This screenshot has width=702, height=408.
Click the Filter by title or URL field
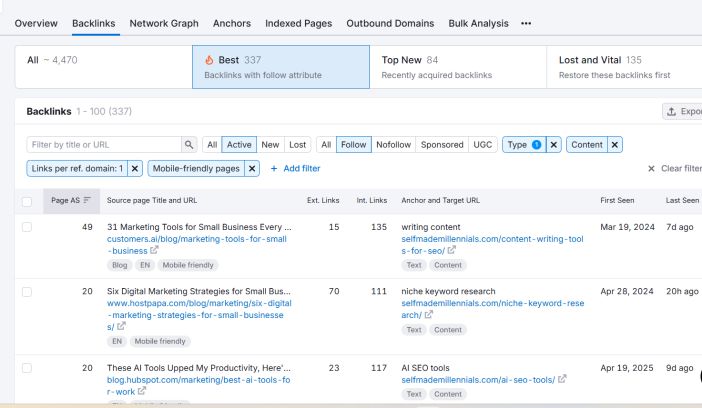click(x=104, y=145)
